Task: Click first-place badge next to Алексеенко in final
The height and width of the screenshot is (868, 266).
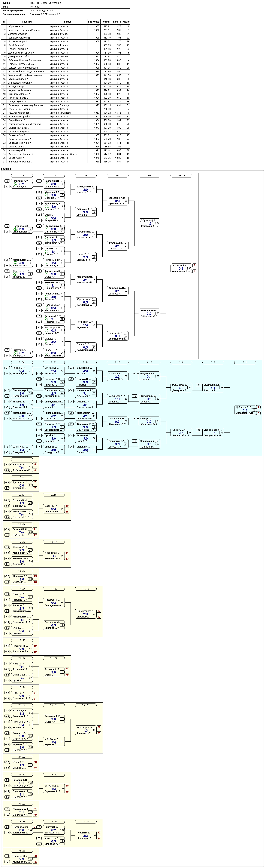Action: (x=195, y=271)
